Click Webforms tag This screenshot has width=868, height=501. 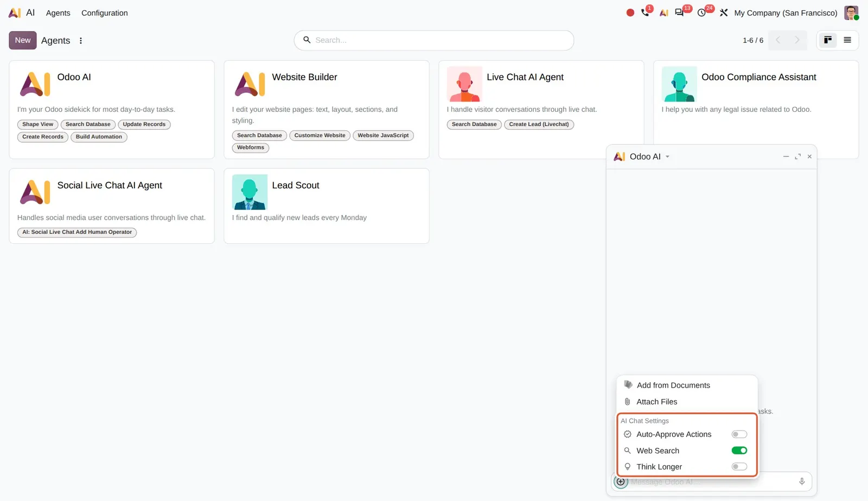click(251, 148)
